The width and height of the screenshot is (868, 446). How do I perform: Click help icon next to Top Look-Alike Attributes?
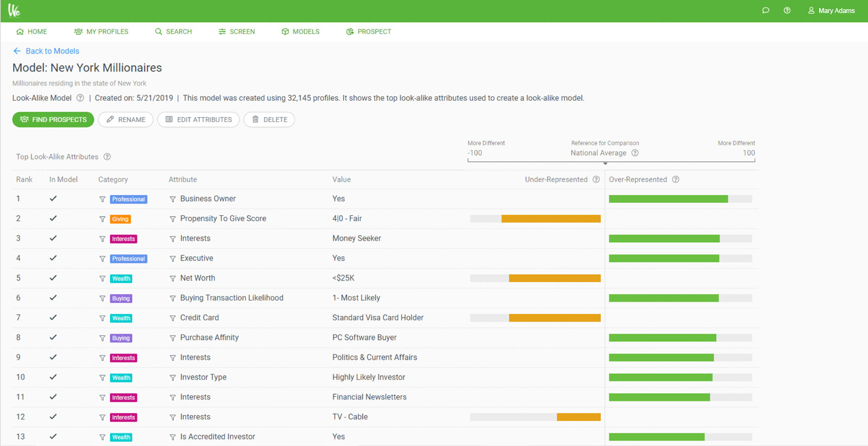pyautogui.click(x=107, y=157)
